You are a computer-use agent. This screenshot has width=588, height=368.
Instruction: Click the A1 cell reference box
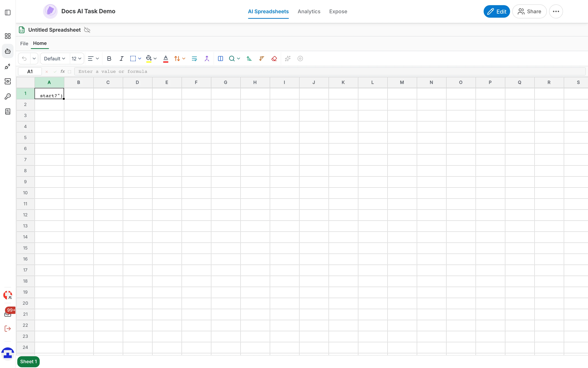point(30,71)
